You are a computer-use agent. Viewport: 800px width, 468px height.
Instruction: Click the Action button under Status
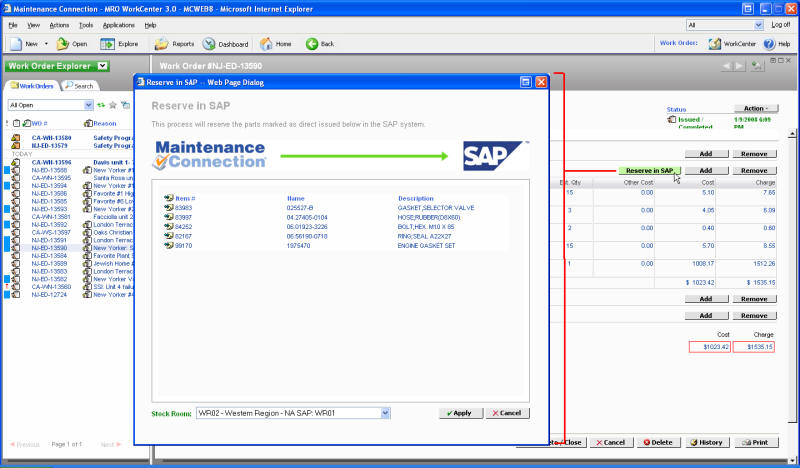[x=756, y=109]
